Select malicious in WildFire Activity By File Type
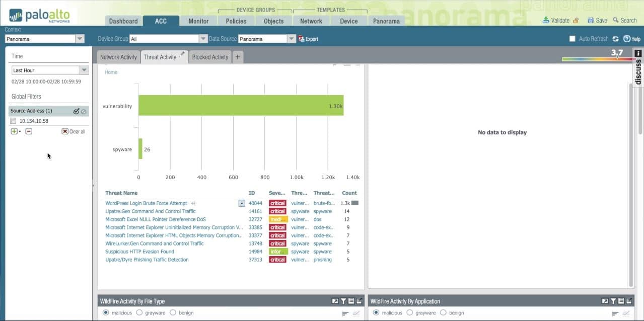644x321 pixels. pos(106,312)
